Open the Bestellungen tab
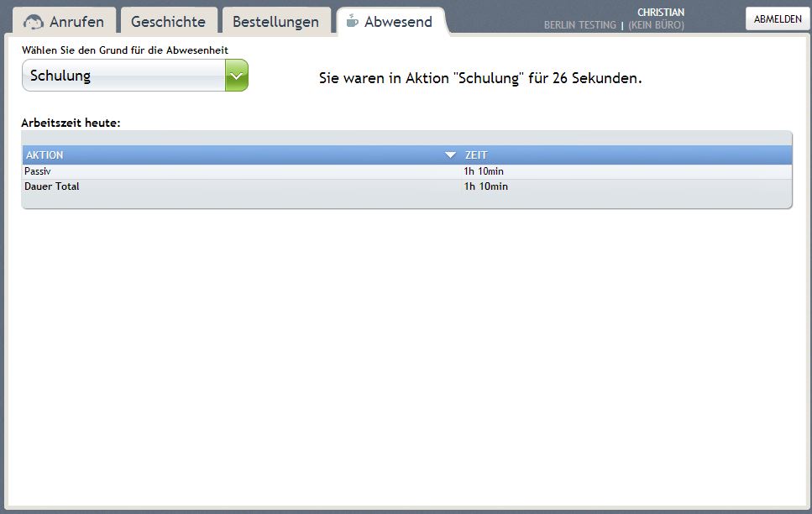 pos(276,22)
